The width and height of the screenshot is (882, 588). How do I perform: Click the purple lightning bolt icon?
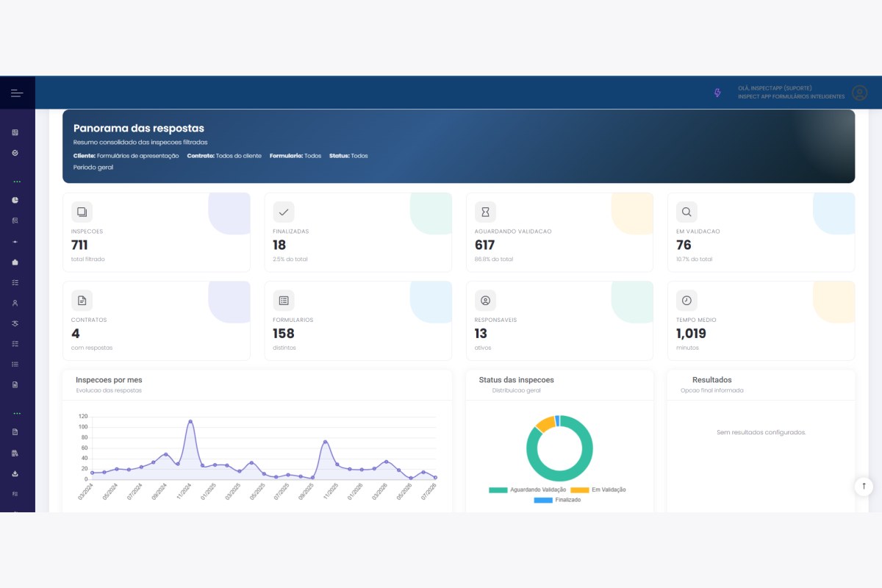click(x=717, y=93)
